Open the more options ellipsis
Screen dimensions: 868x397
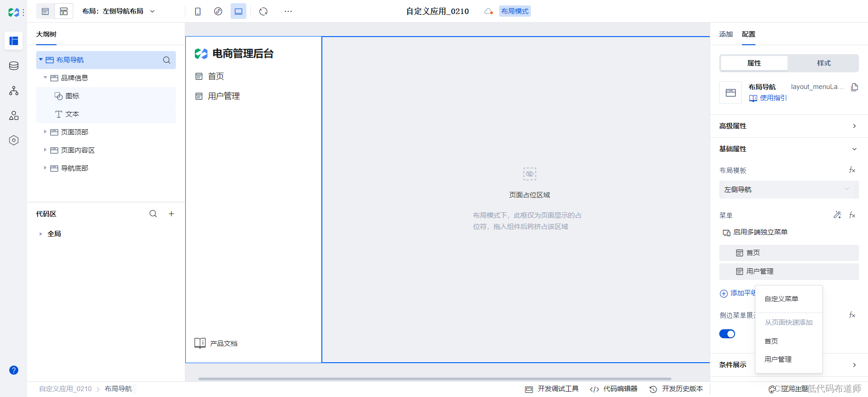click(288, 11)
